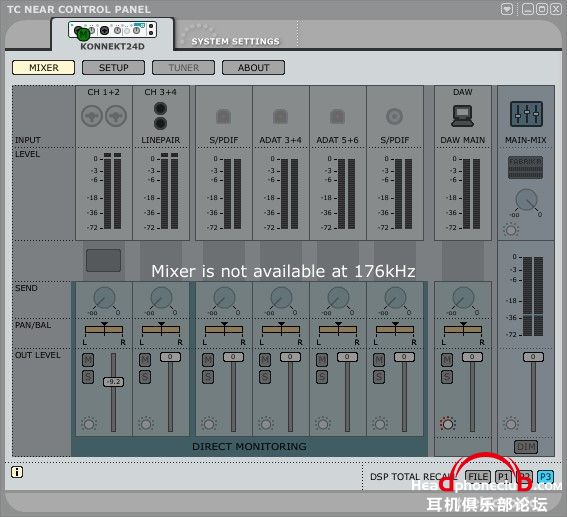Open the Fabrik R reverb plugin icon
This screenshot has width=567, height=517.
[525, 167]
